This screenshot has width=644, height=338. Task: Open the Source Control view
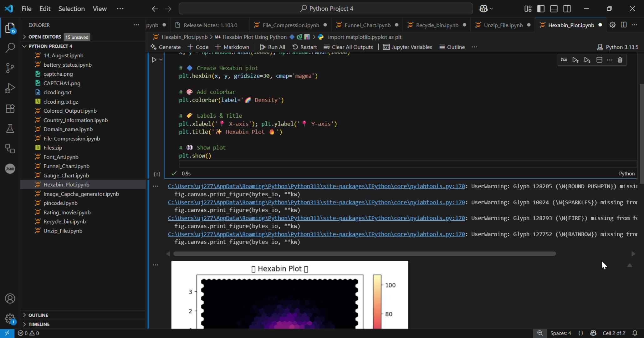(10, 68)
